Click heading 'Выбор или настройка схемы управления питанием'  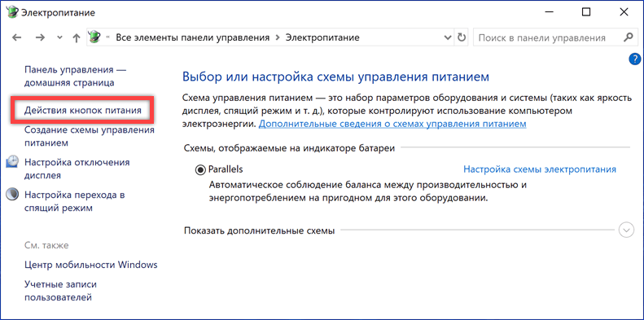(336, 77)
